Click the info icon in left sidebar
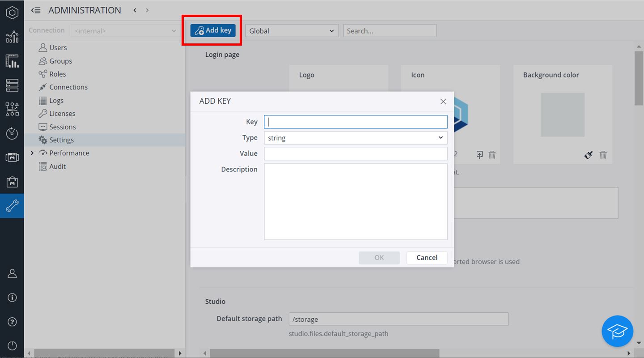Viewport: 644px width, 358px height. tap(12, 298)
